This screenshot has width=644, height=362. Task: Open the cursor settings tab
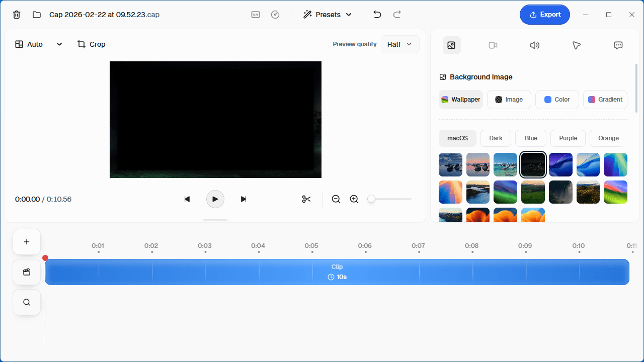pos(577,45)
